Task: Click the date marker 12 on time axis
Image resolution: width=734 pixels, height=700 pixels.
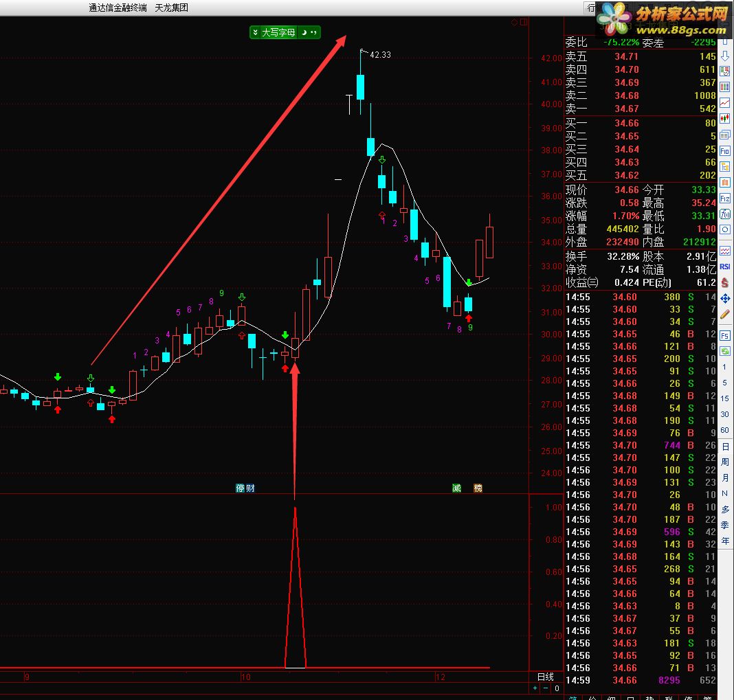Action: pos(440,677)
